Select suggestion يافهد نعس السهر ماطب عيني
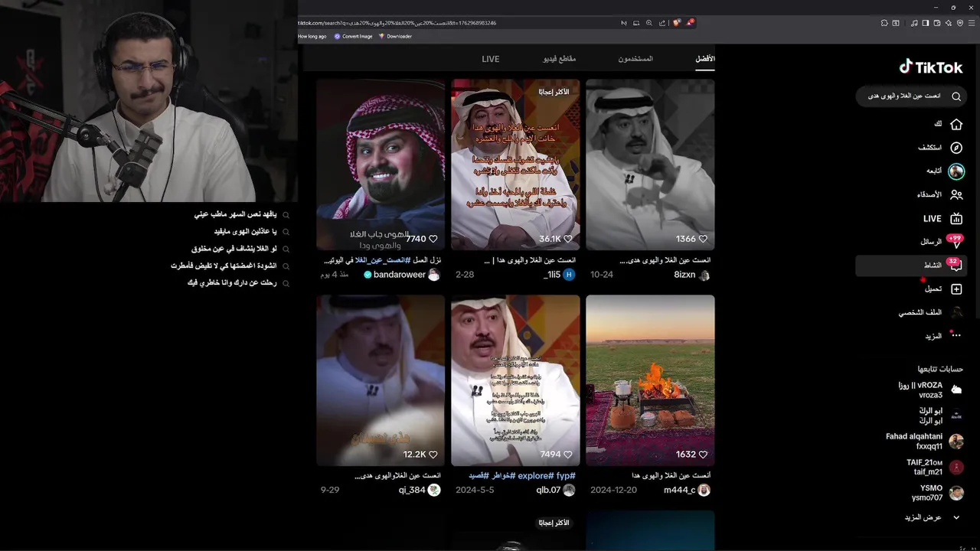980x551 pixels. tap(235, 215)
